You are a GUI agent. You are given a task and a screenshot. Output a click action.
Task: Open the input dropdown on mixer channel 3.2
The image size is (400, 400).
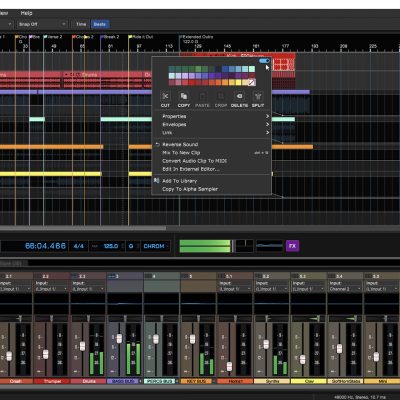(271, 289)
